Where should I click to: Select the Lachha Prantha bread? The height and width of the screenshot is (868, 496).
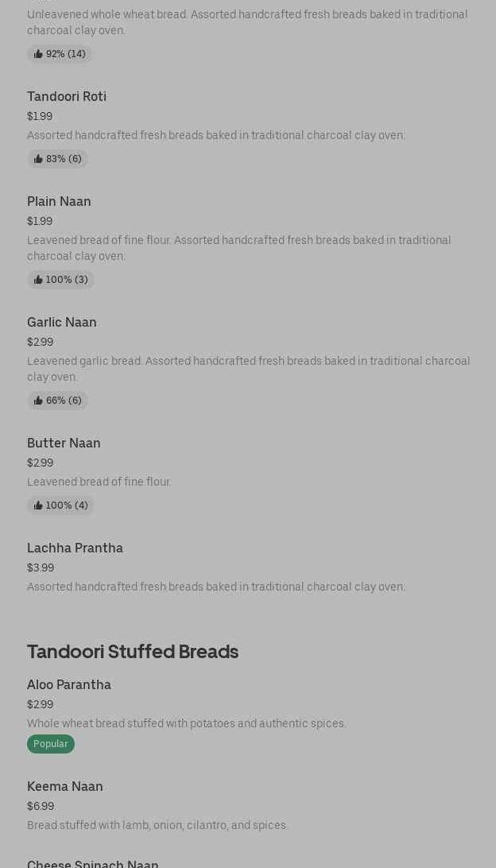(75, 548)
